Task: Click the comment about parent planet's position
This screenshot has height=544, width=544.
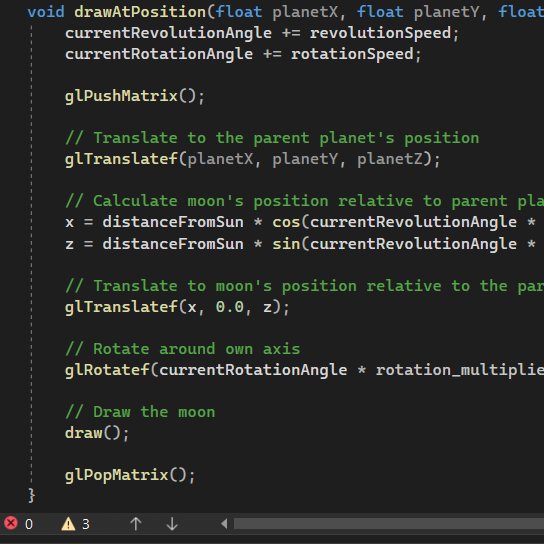Action: tap(272, 138)
